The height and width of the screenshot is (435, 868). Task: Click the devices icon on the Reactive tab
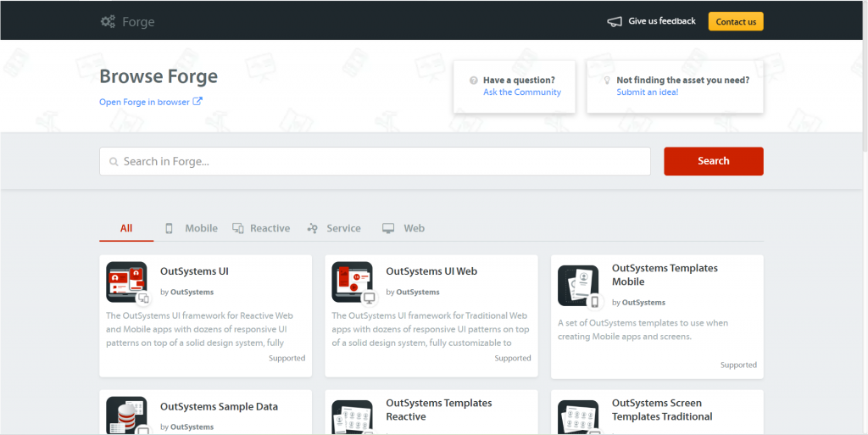click(238, 228)
